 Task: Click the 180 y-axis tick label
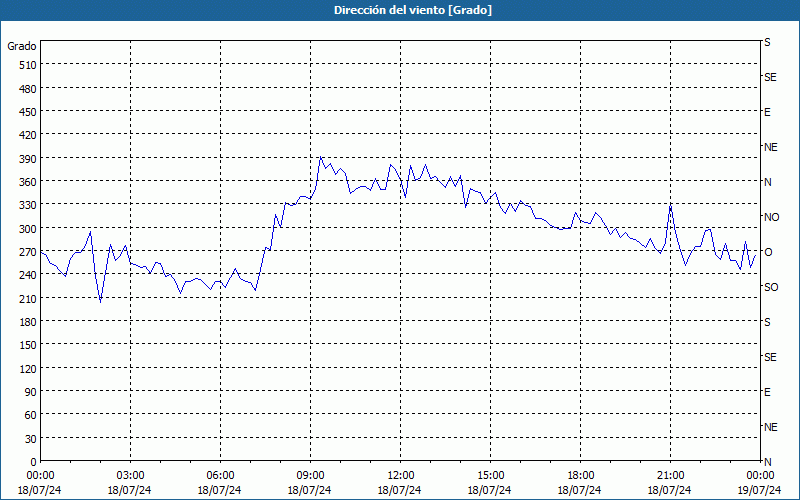coord(29,322)
